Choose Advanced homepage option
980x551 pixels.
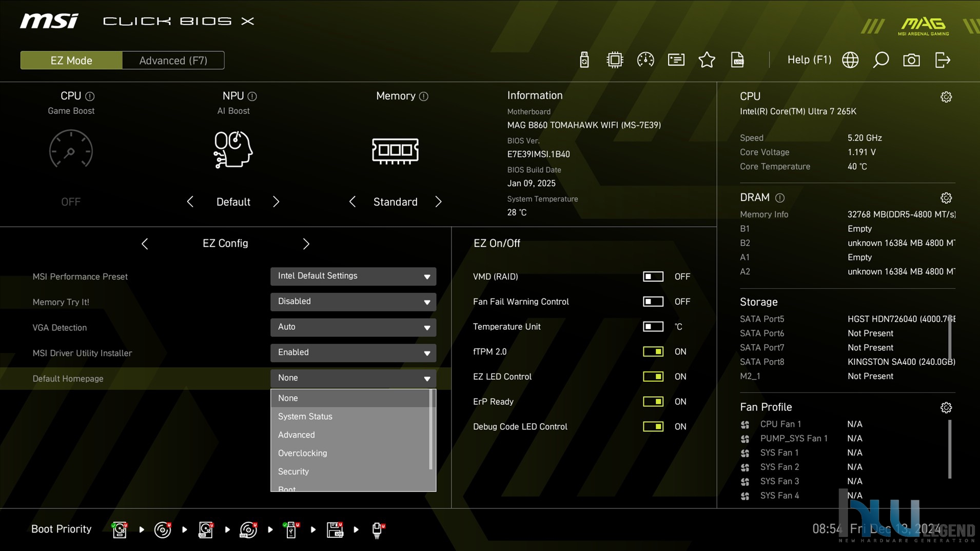coord(350,435)
